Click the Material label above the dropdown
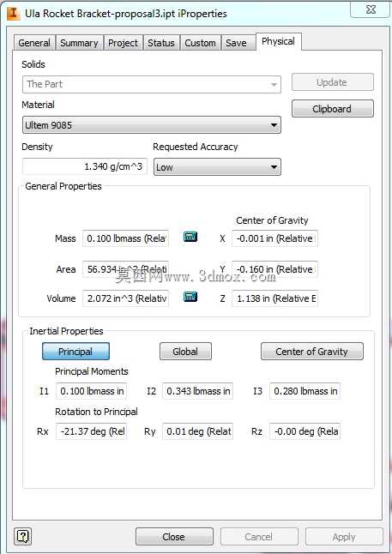The height and width of the screenshot is (554, 392). 39,105
